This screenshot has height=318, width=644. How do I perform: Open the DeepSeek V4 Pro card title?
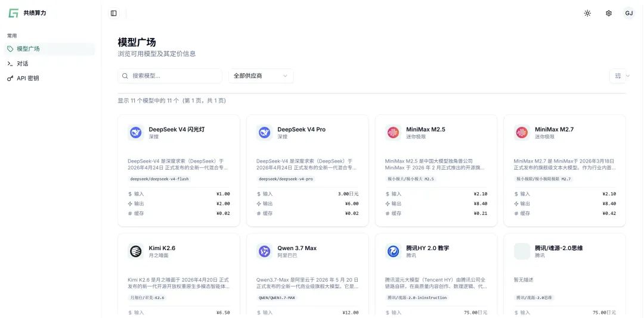pyautogui.click(x=302, y=129)
